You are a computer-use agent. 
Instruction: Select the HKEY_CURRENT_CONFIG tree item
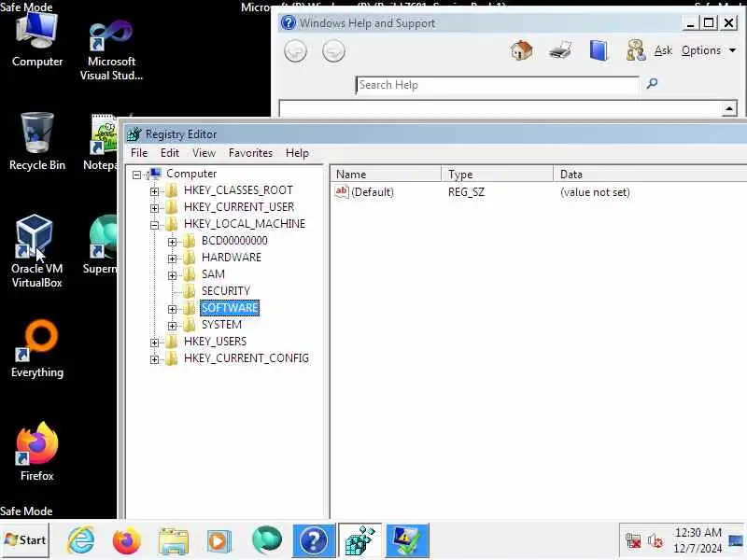[x=246, y=358]
